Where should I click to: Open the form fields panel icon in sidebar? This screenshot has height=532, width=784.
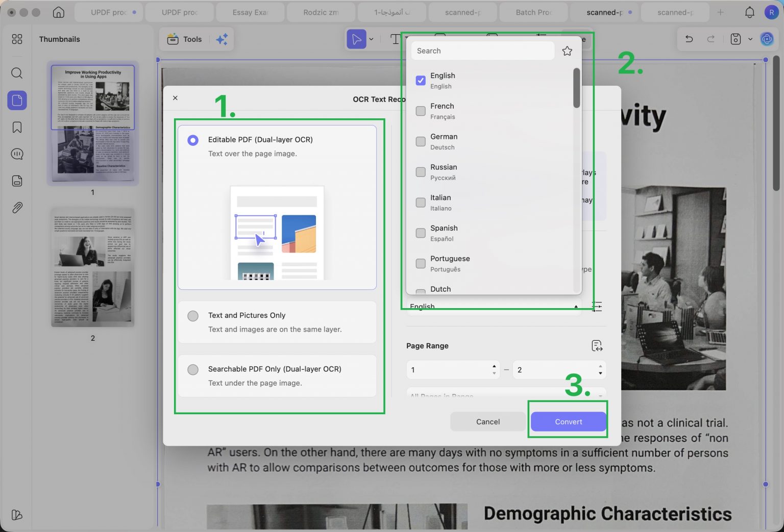pyautogui.click(x=17, y=181)
